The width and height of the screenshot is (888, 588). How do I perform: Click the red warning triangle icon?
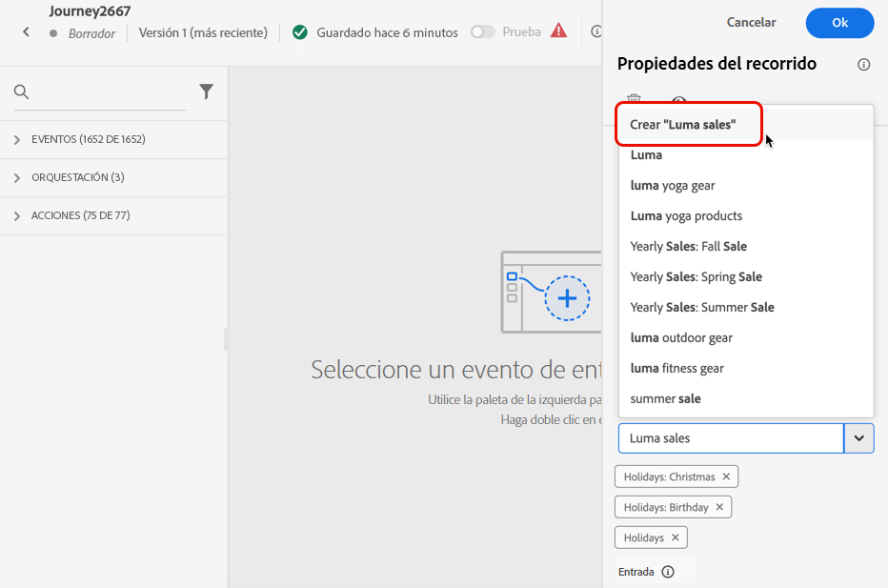558,30
